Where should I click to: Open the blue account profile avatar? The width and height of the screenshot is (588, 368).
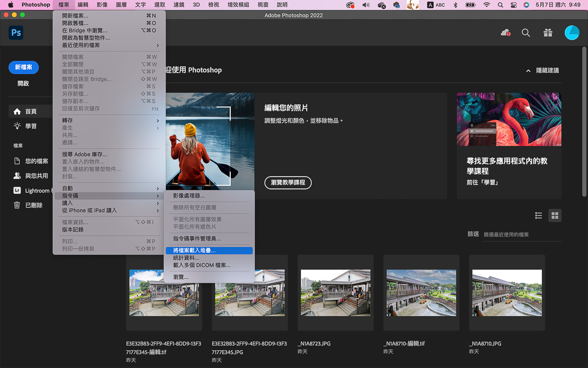click(572, 33)
